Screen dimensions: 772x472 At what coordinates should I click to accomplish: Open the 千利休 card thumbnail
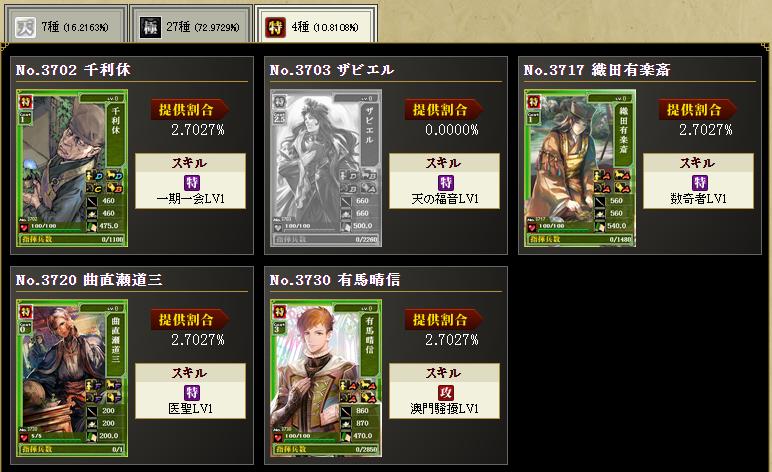pyautogui.click(x=72, y=168)
